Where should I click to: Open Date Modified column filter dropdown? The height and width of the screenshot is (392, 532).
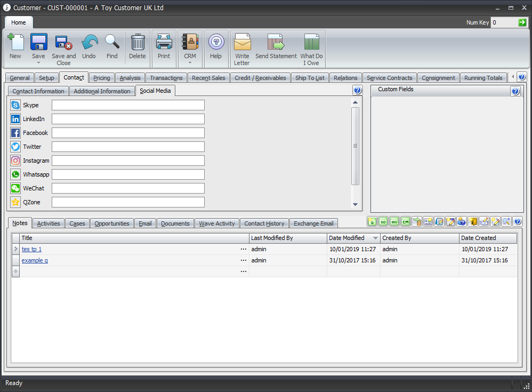tap(375, 238)
